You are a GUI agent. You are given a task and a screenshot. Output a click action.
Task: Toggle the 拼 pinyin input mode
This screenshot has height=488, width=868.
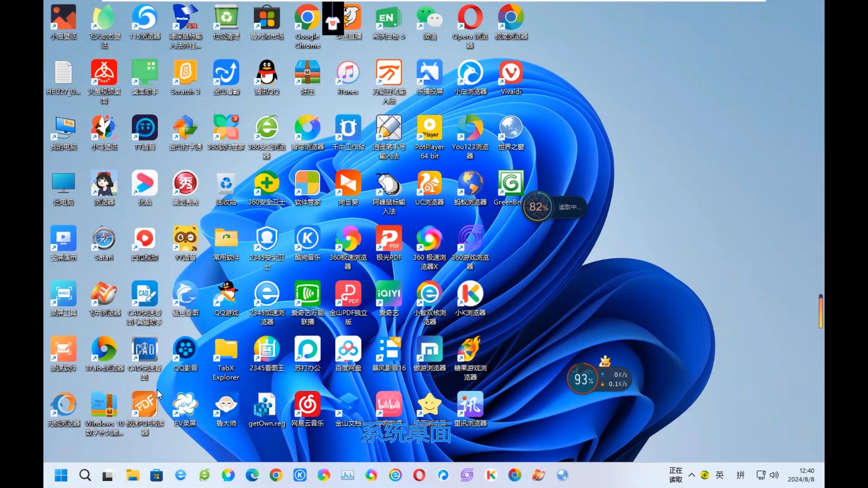coord(740,475)
